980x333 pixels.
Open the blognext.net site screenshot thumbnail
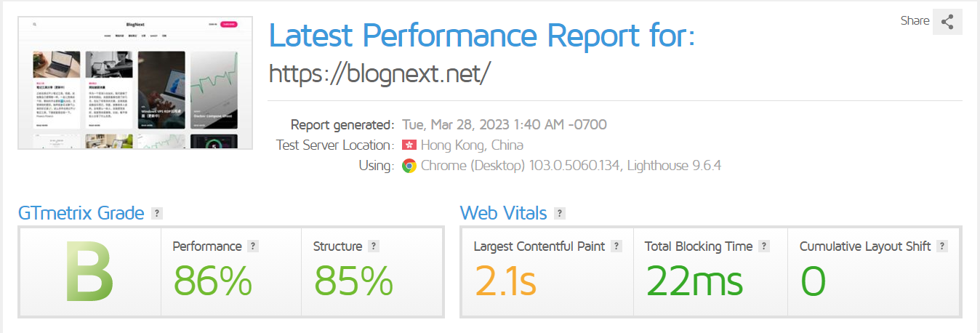click(x=135, y=83)
